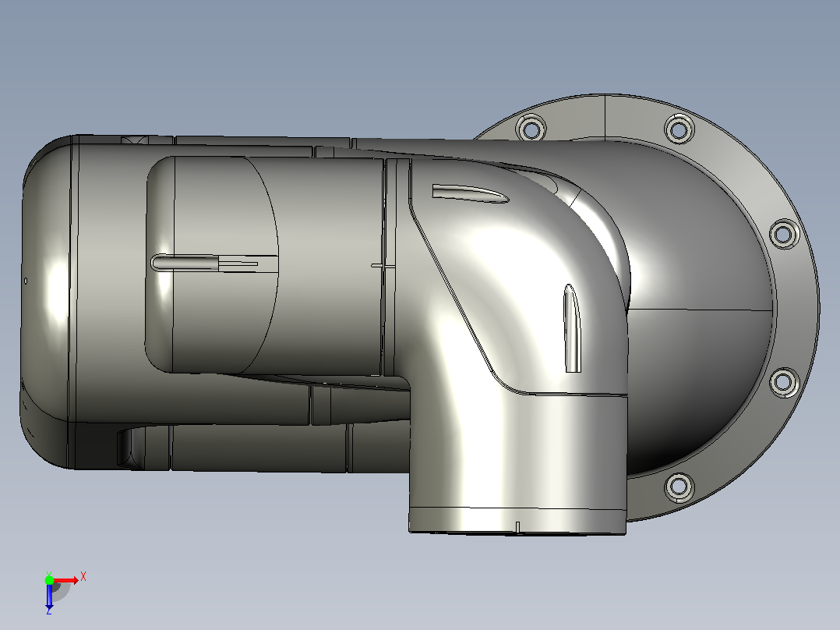Screen dimensions: 840x630
Task: Select the vertical teardrop groove on elbow
Action: tap(572, 328)
